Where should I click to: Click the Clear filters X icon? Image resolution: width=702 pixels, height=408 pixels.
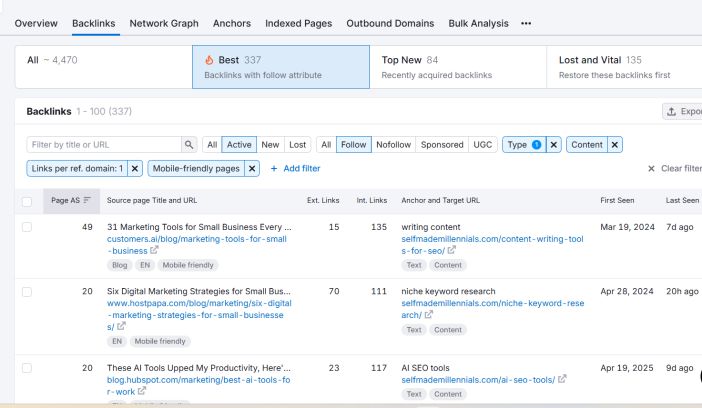(x=651, y=168)
